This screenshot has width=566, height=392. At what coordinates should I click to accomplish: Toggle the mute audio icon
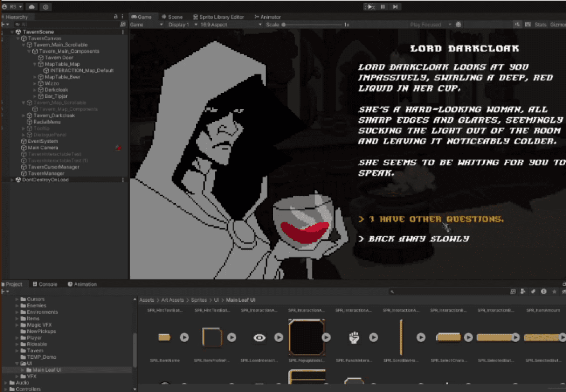click(x=517, y=24)
